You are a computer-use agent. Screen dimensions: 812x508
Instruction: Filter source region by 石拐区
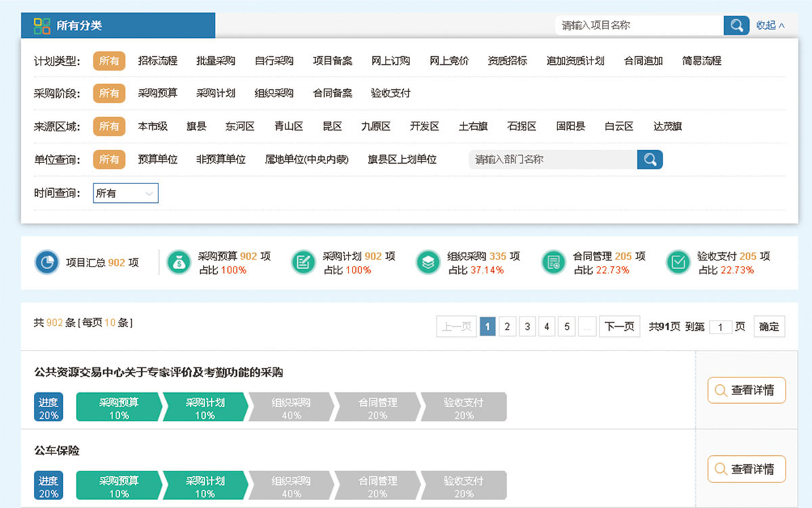[x=522, y=126]
